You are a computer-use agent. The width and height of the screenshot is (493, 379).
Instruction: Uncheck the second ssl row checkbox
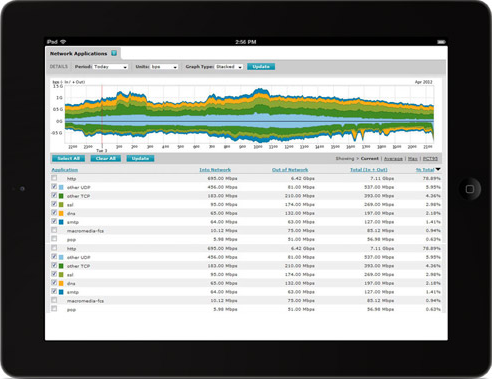pos(54,274)
